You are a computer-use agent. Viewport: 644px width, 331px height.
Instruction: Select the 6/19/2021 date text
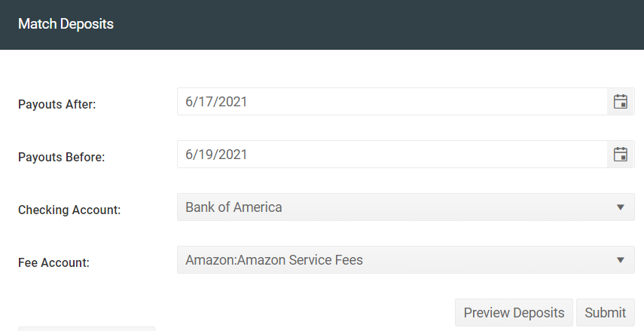216,155
